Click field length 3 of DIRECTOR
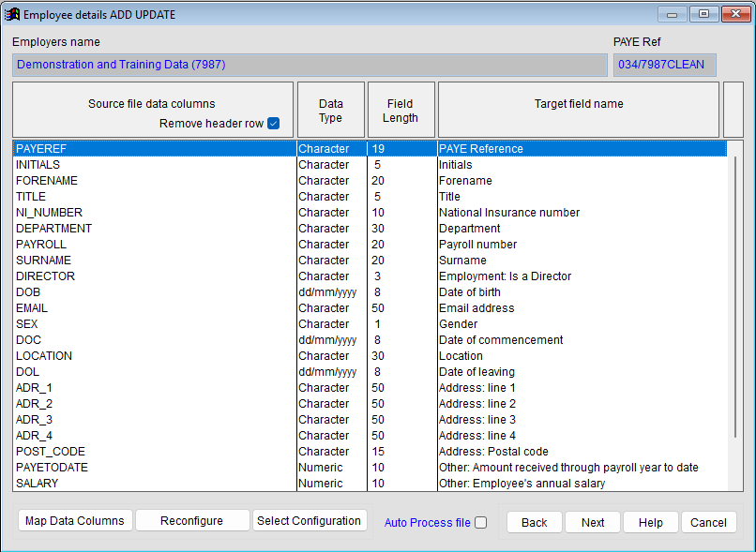756x552 pixels. (377, 276)
